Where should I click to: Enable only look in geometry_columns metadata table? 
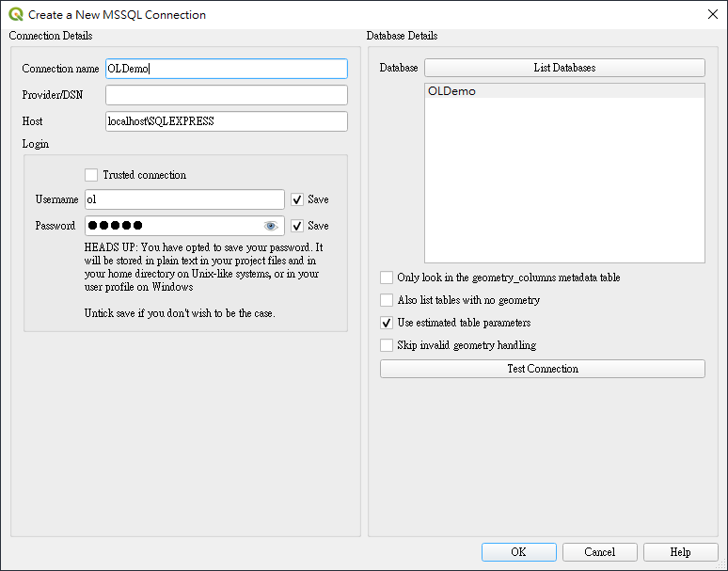pyautogui.click(x=387, y=278)
